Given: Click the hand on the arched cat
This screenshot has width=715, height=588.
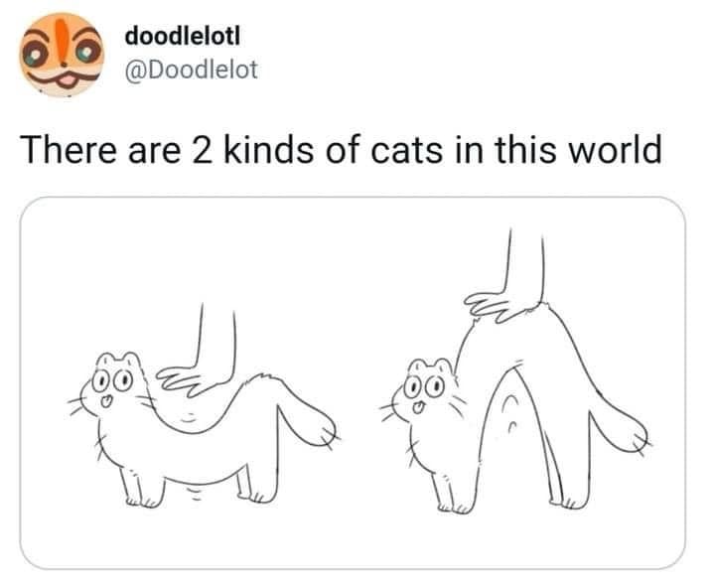Looking at the screenshot, I should coord(493,307).
